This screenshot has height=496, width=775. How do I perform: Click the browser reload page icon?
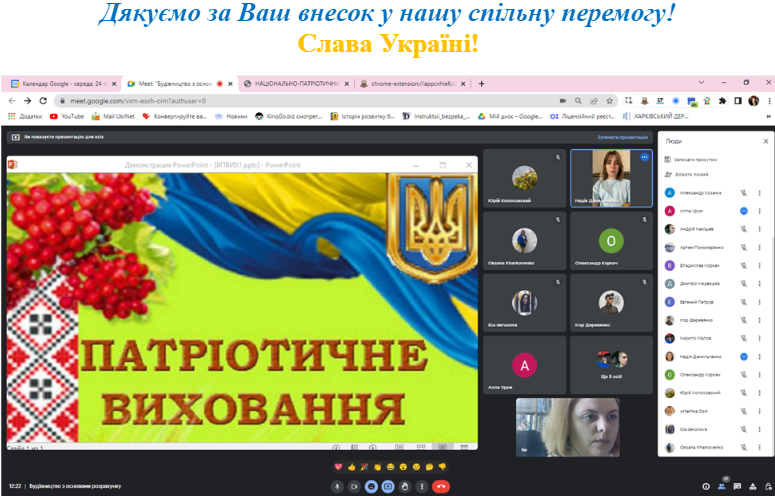point(42,101)
